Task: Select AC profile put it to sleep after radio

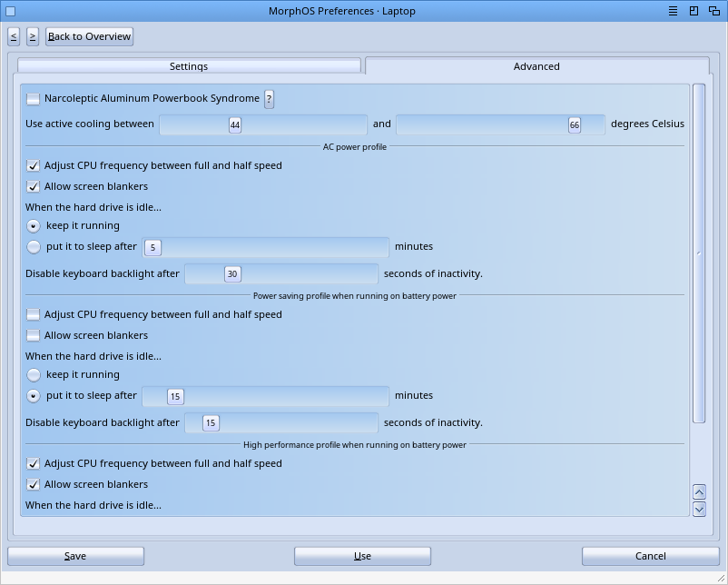Action: pyautogui.click(x=34, y=247)
